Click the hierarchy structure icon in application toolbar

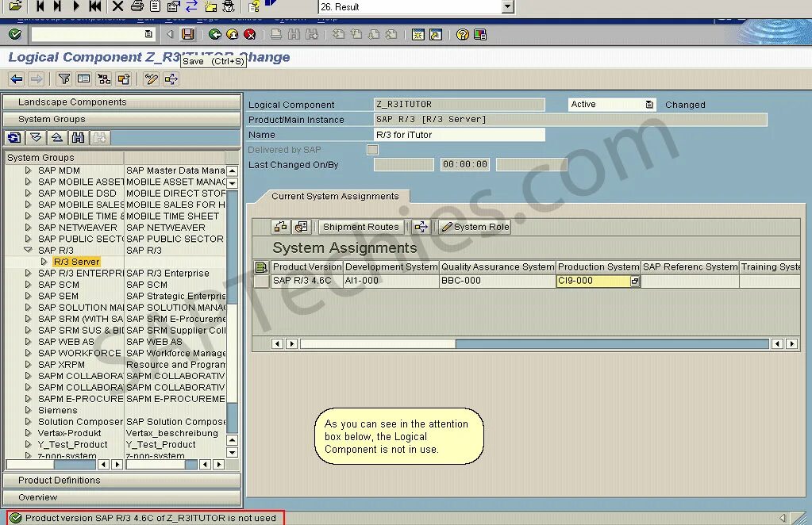click(104, 79)
